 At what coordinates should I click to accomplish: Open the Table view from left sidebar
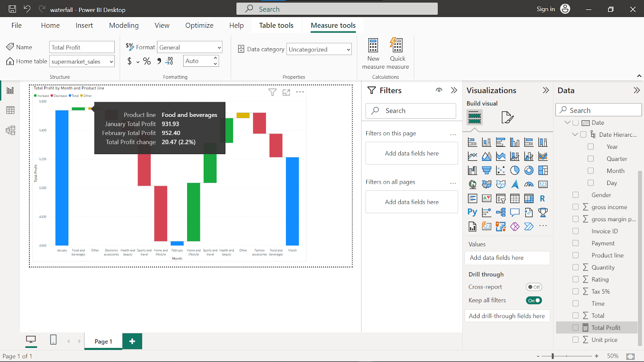(x=10, y=110)
